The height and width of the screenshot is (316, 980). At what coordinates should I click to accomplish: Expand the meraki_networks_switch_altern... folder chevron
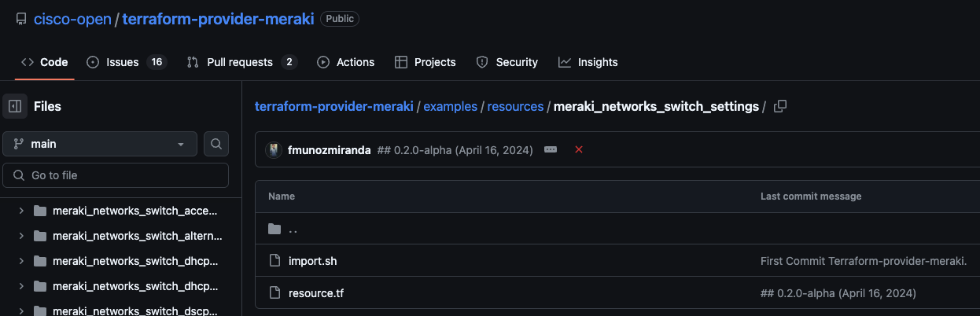click(21, 236)
